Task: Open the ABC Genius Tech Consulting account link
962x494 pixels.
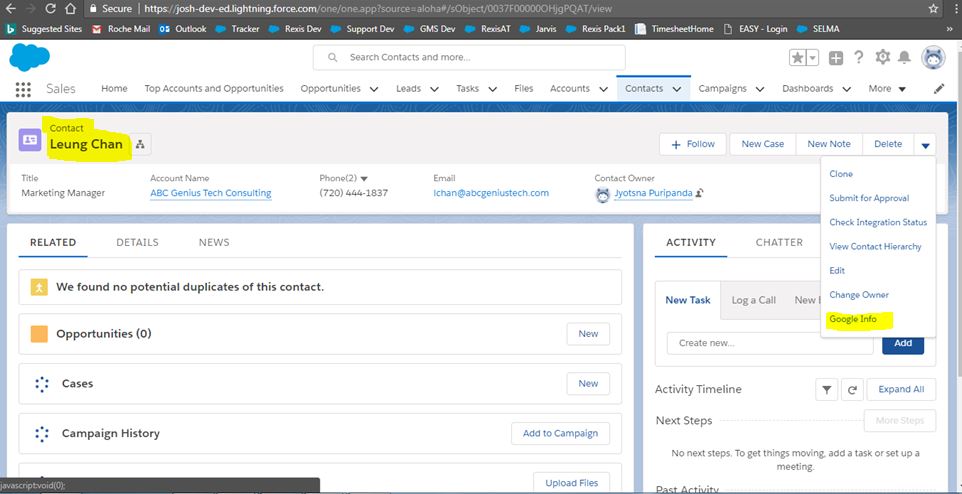Action: click(x=210, y=193)
